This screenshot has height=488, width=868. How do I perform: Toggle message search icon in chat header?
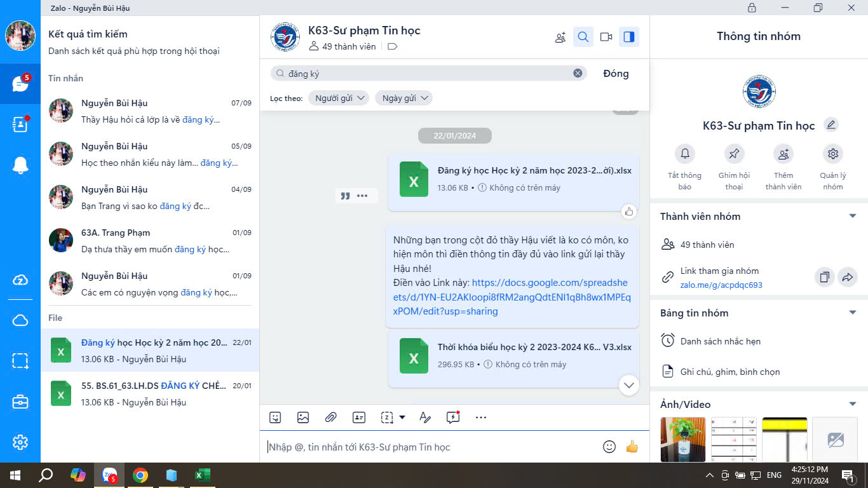(x=583, y=37)
